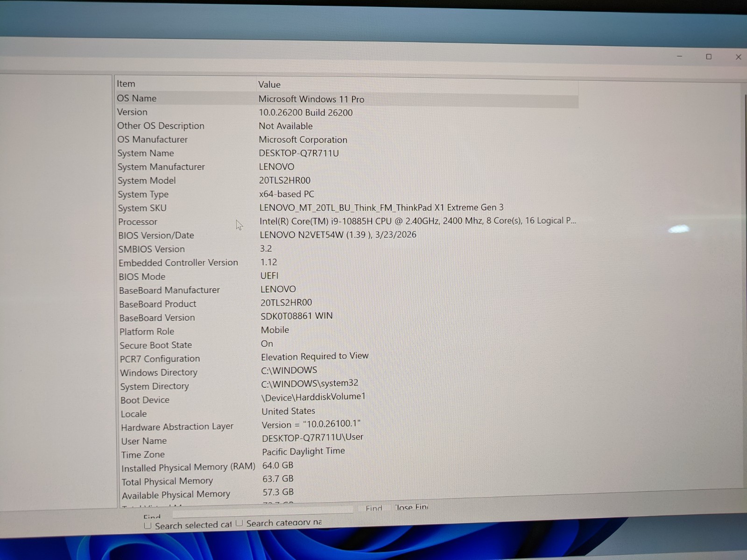Select the Time Zone row label

point(143,455)
